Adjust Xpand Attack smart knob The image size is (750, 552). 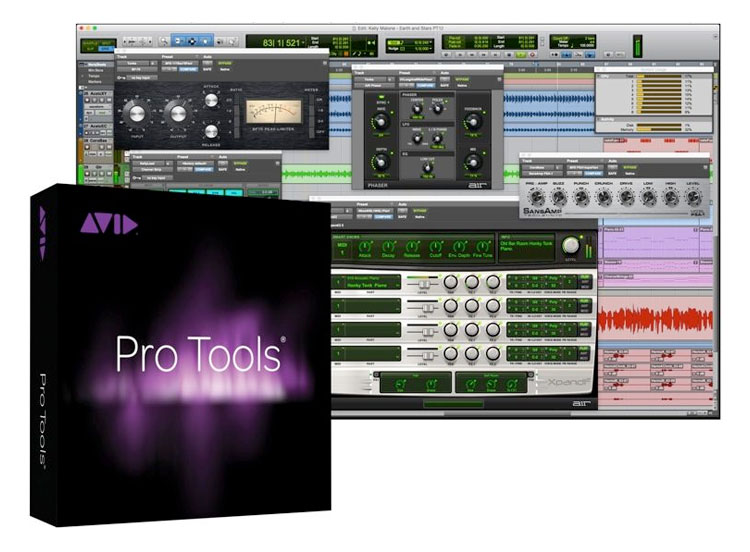click(364, 247)
